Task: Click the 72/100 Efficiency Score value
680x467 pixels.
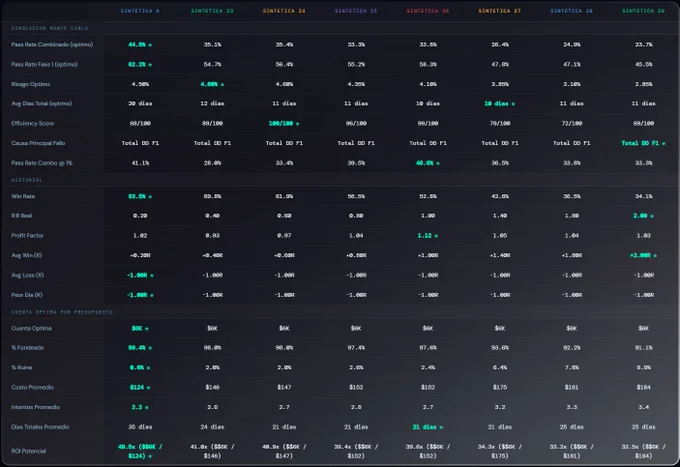Action: click(x=572, y=124)
